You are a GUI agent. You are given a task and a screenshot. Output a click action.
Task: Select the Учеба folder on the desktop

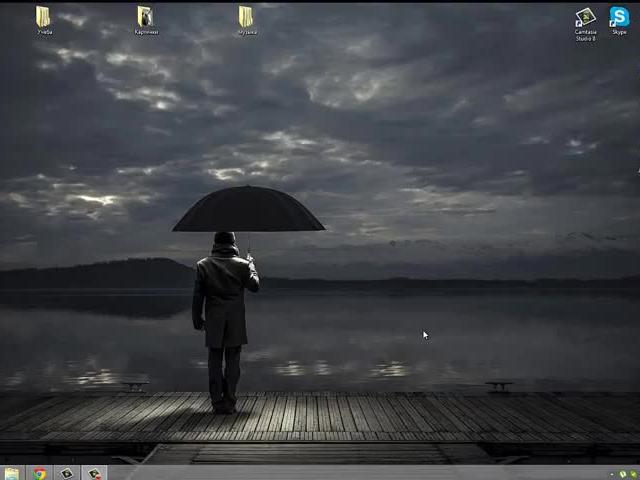click(44, 20)
